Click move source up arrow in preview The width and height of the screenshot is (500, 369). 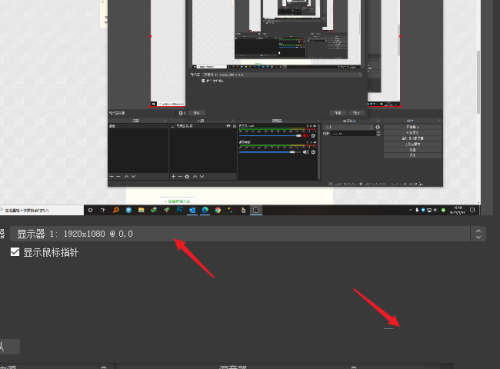click(195, 176)
